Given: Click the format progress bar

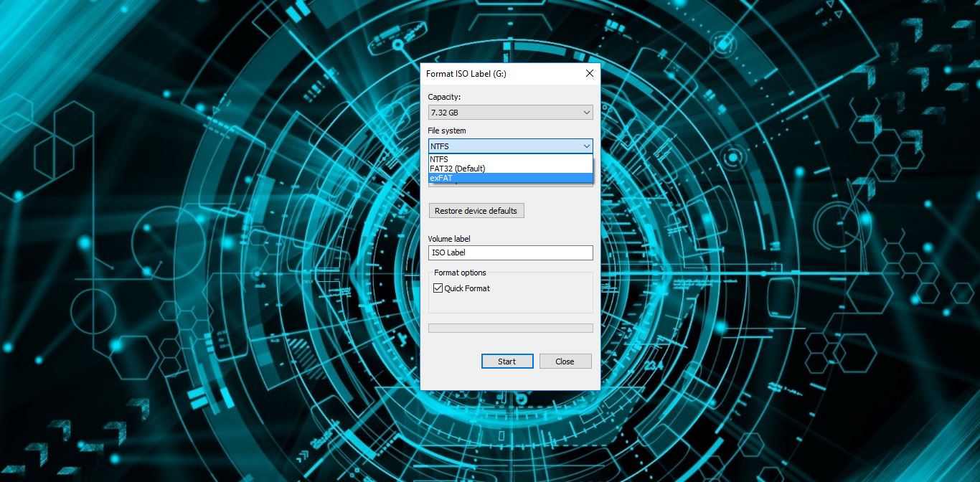Looking at the screenshot, I should (x=510, y=328).
